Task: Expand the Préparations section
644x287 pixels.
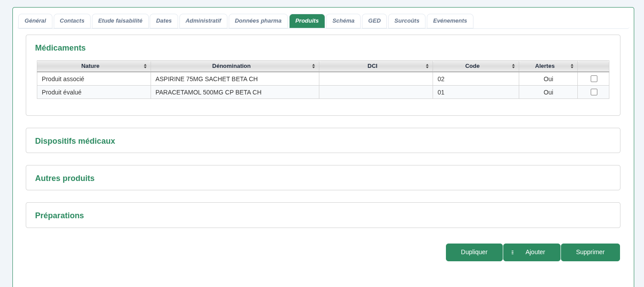Action: tap(60, 216)
